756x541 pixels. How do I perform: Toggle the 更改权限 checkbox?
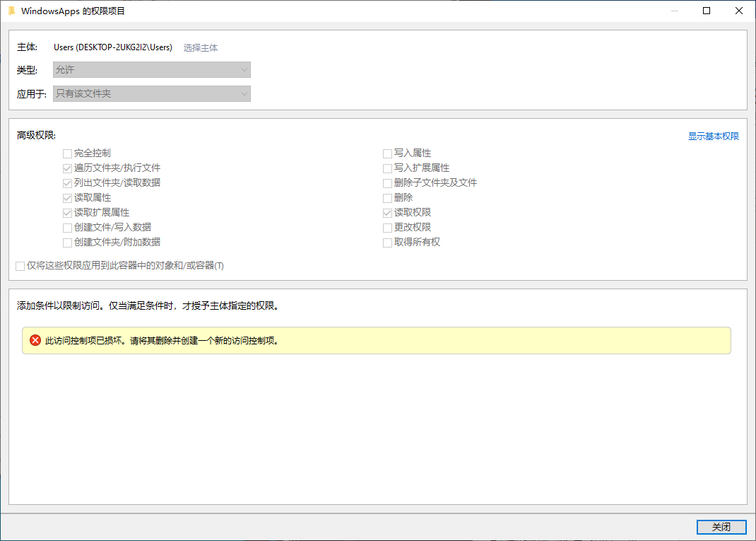click(x=387, y=228)
